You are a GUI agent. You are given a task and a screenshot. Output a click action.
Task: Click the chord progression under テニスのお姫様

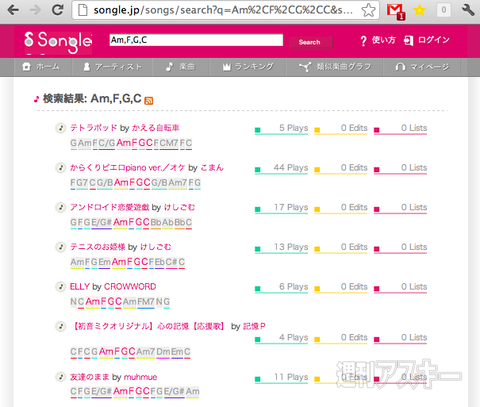coord(127,262)
